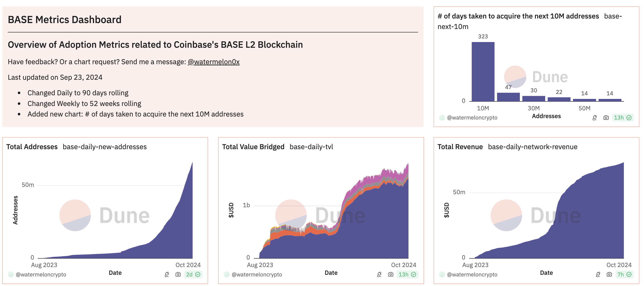Click the 47-day bar in the bar chart
Image resolution: width=644 pixels, height=286 pixels.
[x=508, y=97]
